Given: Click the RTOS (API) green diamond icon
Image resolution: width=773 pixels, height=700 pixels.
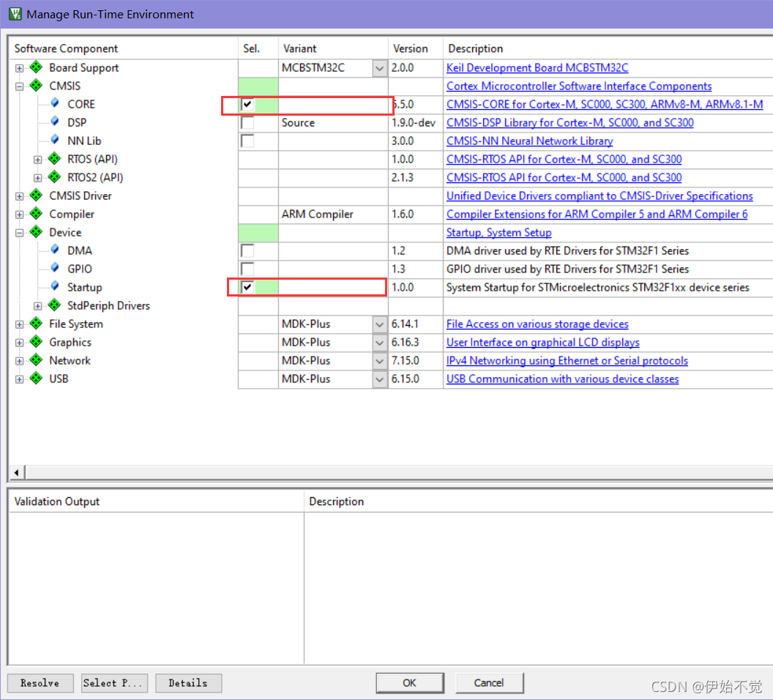Looking at the screenshot, I should coord(54,158).
